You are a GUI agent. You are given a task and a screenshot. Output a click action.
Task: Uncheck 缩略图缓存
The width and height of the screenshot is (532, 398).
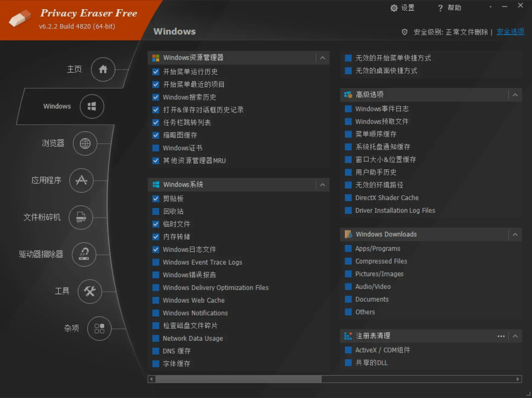[156, 135]
